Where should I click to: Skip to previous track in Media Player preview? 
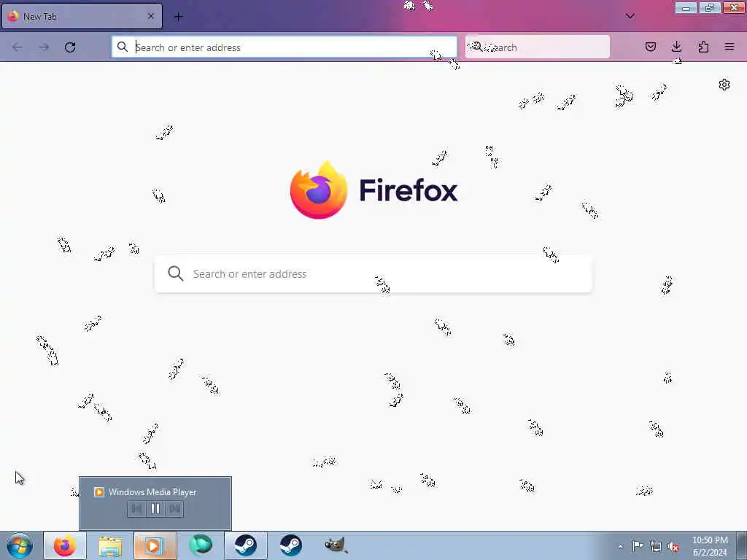coord(136,508)
